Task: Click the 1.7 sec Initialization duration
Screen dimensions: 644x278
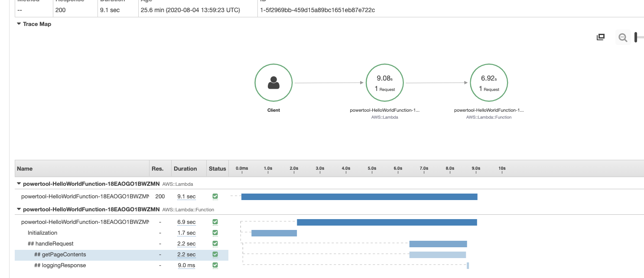Action: [186, 233]
